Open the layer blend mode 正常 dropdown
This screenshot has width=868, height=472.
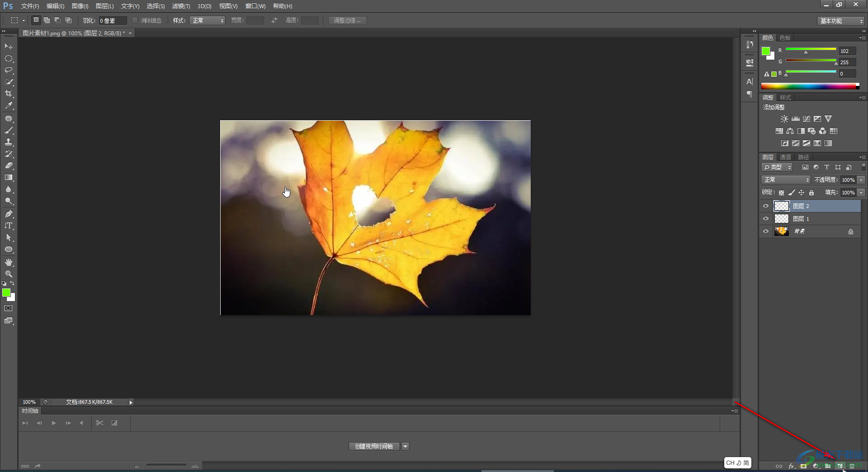pyautogui.click(x=786, y=180)
